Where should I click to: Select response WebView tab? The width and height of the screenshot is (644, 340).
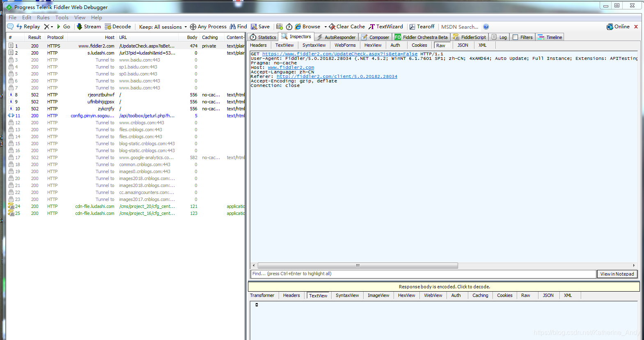(433, 295)
